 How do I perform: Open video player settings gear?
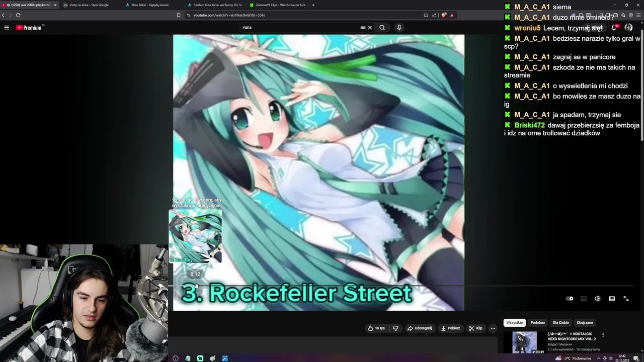click(x=598, y=299)
